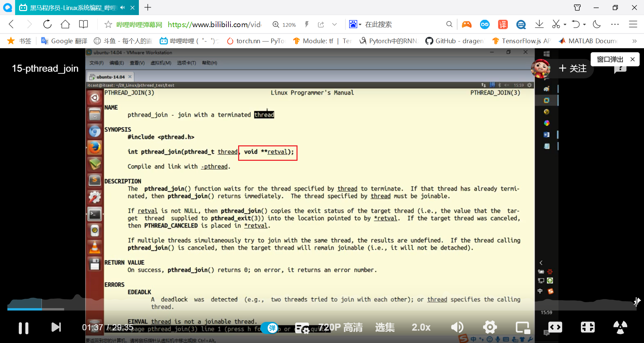
Task: Open the browser hamburger menu
Action: [x=633, y=24]
